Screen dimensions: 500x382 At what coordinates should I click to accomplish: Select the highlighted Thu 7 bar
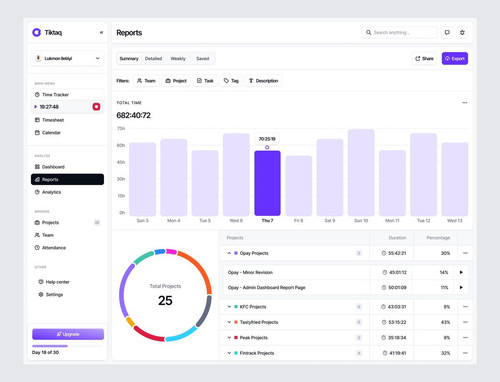[267, 183]
